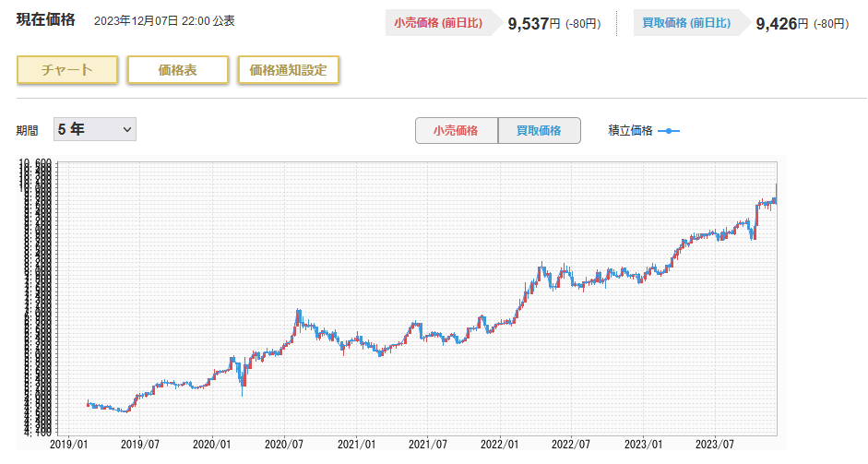Toggle chart to 買取価格
Viewport: 868px width, 464px height.
pyautogui.click(x=539, y=131)
